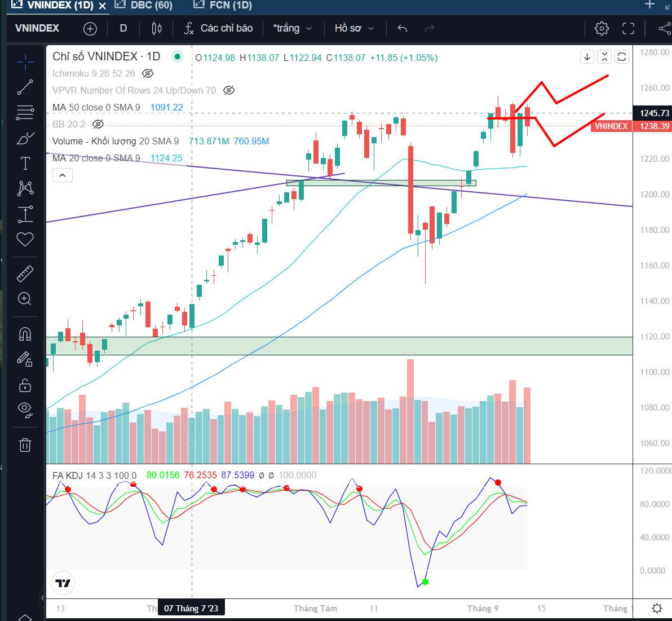Click the redo arrow
Image resolution: width=672 pixels, height=621 pixels.
tap(429, 29)
